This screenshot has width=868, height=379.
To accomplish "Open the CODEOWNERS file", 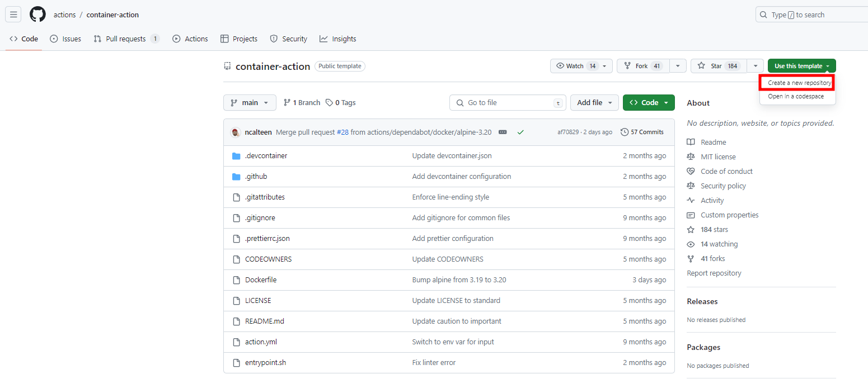I will [x=269, y=259].
